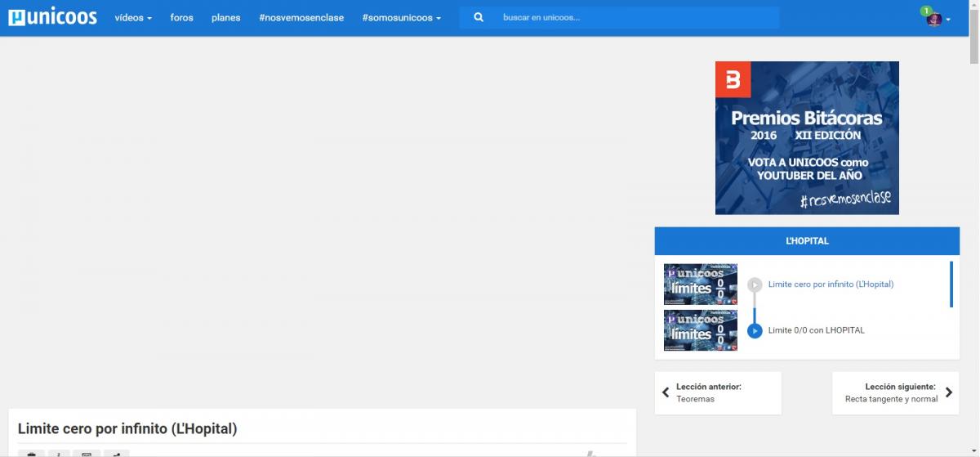
Task: Go to the planes page
Action: point(225,17)
